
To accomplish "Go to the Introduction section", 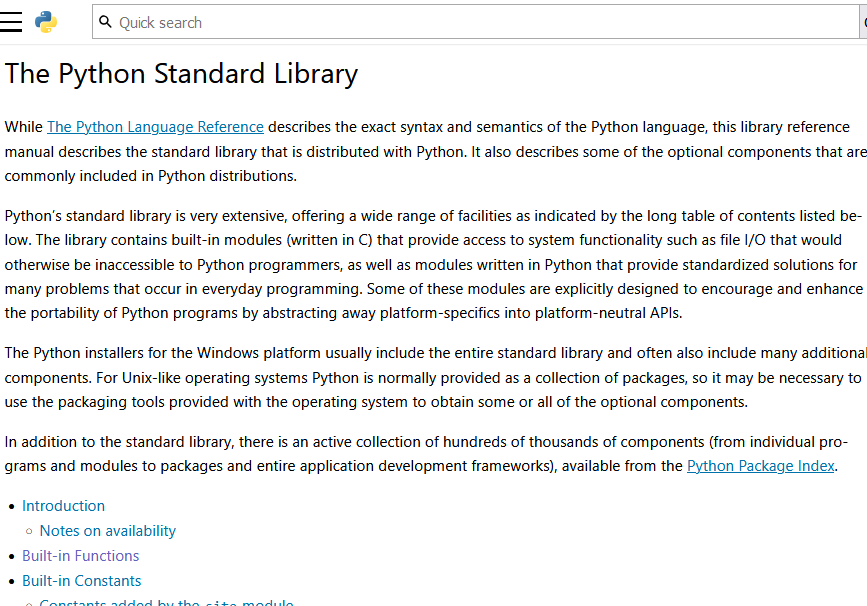I will point(64,506).
